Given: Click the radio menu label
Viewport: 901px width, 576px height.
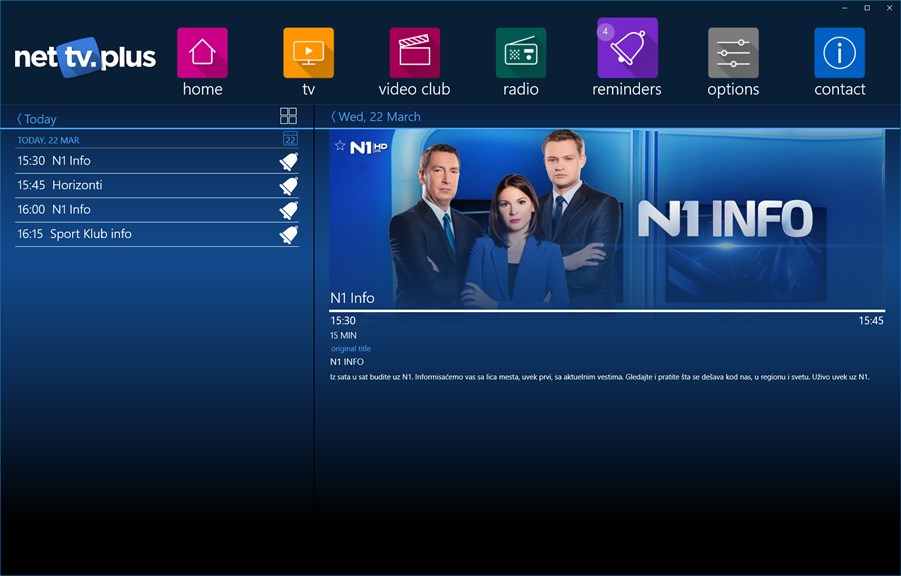Looking at the screenshot, I should click(x=521, y=89).
